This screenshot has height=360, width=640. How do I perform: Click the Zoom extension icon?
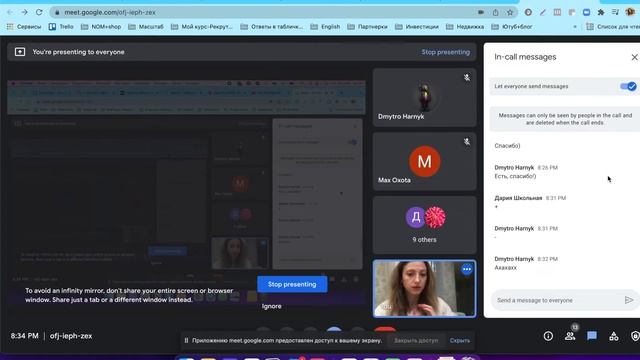[587, 12]
